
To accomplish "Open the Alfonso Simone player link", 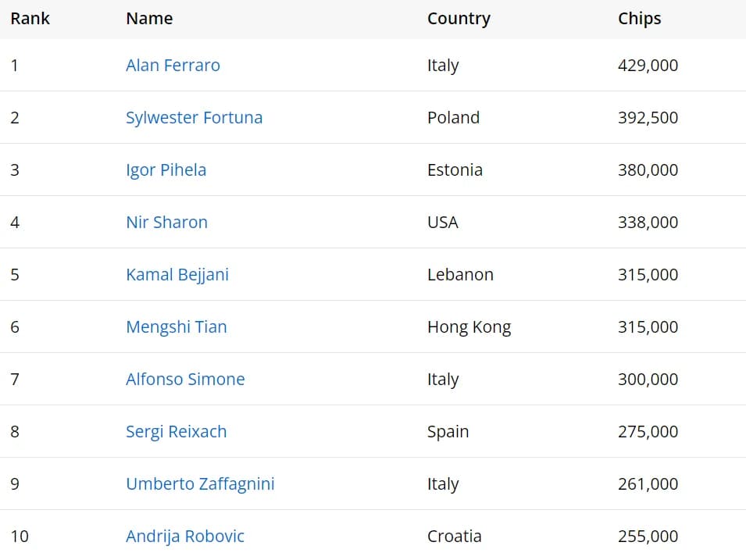I will [185, 380].
